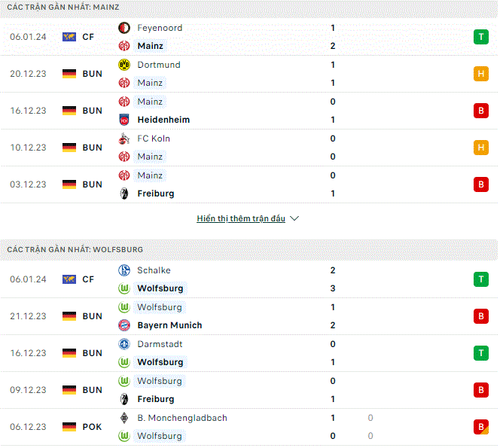Click 'Hiển thị thêm trận đấu' link
This screenshot has width=503, height=448.
(x=241, y=218)
